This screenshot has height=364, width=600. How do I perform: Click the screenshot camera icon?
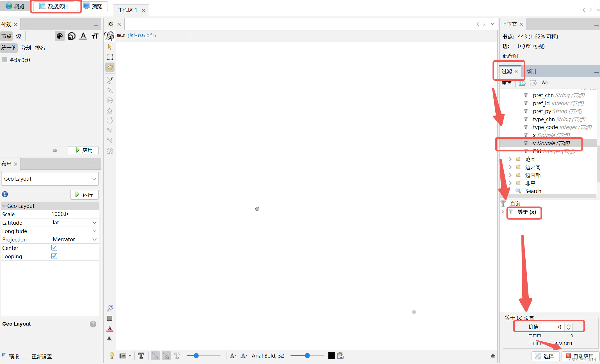pos(123,356)
